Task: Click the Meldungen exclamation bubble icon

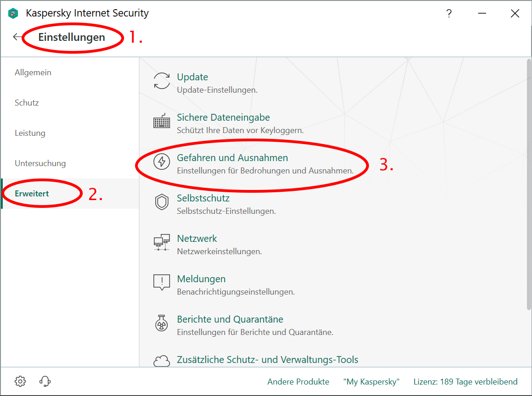Action: point(162,283)
